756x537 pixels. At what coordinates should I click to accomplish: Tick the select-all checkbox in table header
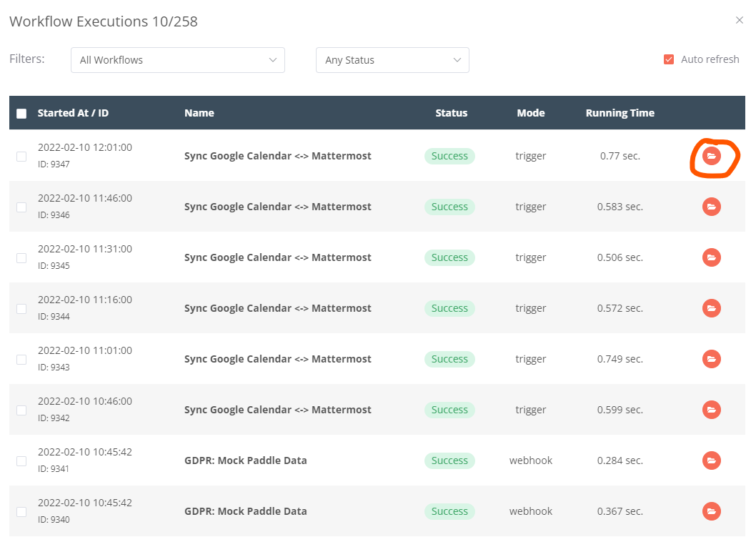click(x=21, y=113)
